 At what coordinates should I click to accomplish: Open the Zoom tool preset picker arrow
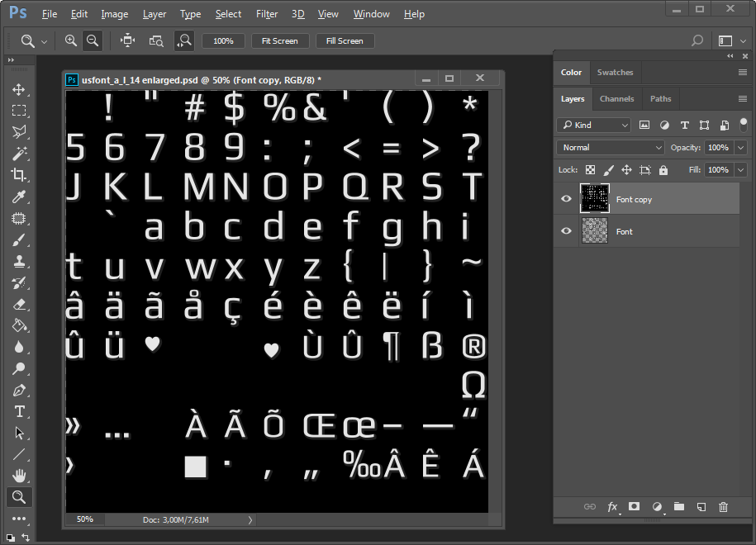pos(44,42)
